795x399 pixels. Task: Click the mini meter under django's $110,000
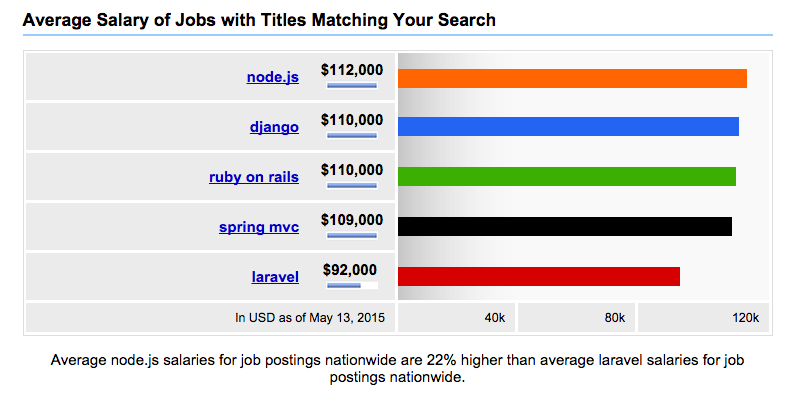352,136
